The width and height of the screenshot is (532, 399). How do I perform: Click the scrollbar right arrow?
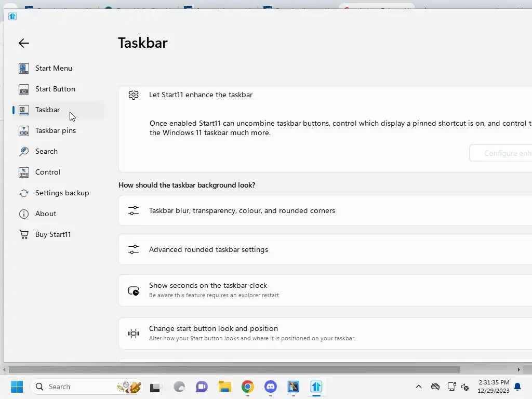(519, 369)
